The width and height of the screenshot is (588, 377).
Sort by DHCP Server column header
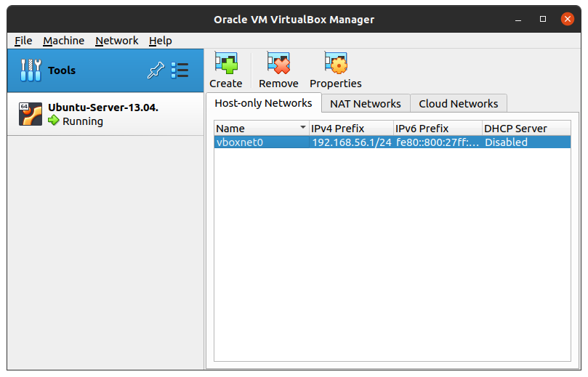(526, 128)
